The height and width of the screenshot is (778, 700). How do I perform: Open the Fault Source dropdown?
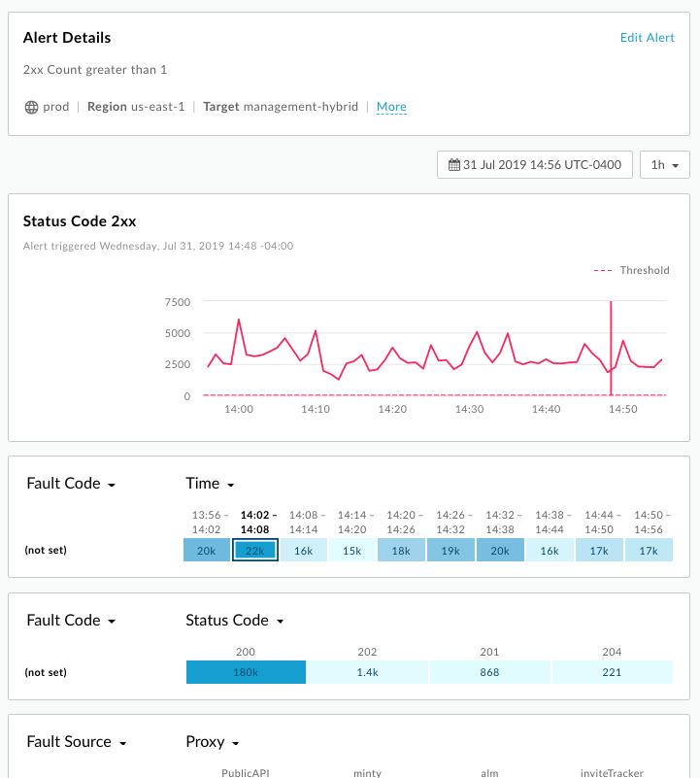point(77,742)
